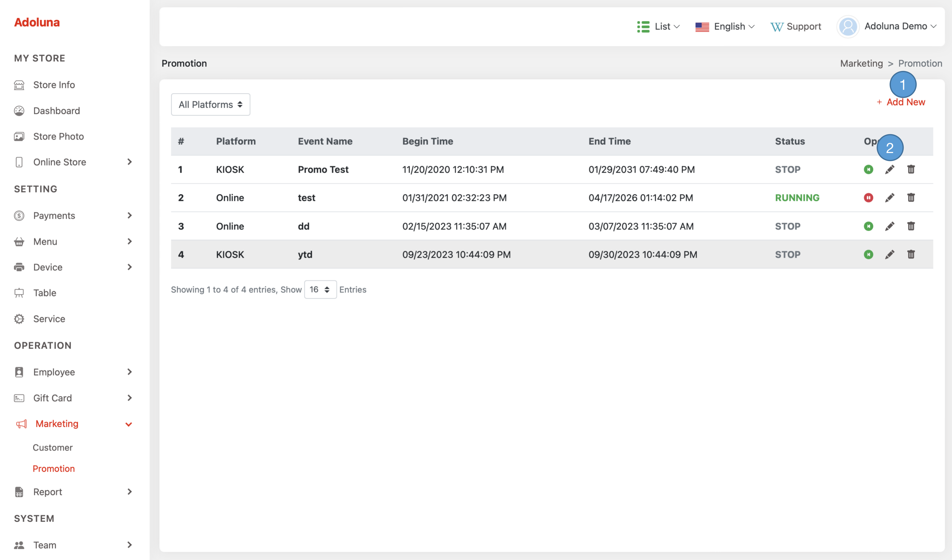Image resolution: width=952 pixels, height=560 pixels.
Task: Open the Store Photo page
Action: (x=58, y=136)
